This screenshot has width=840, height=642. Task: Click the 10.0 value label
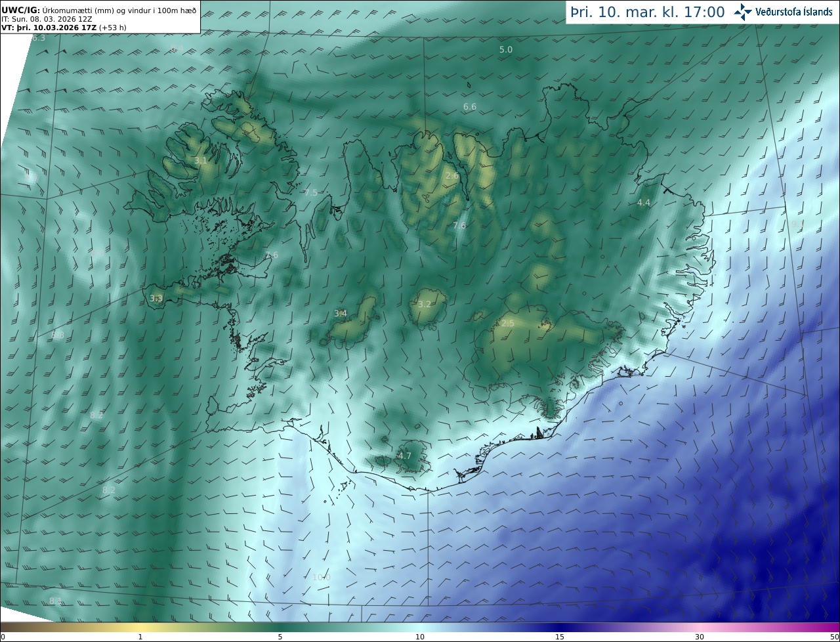tap(321, 577)
